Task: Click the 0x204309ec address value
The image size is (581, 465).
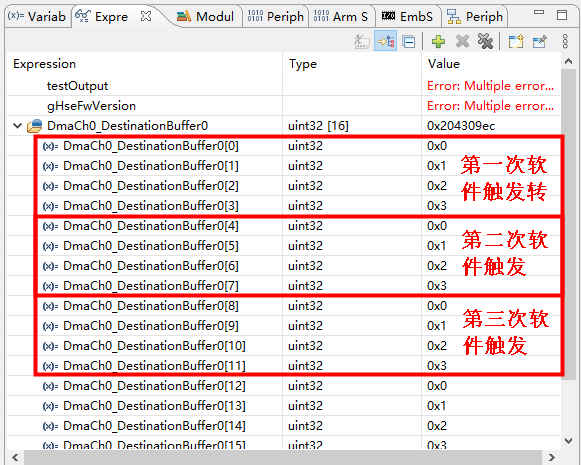Action: coord(461,126)
